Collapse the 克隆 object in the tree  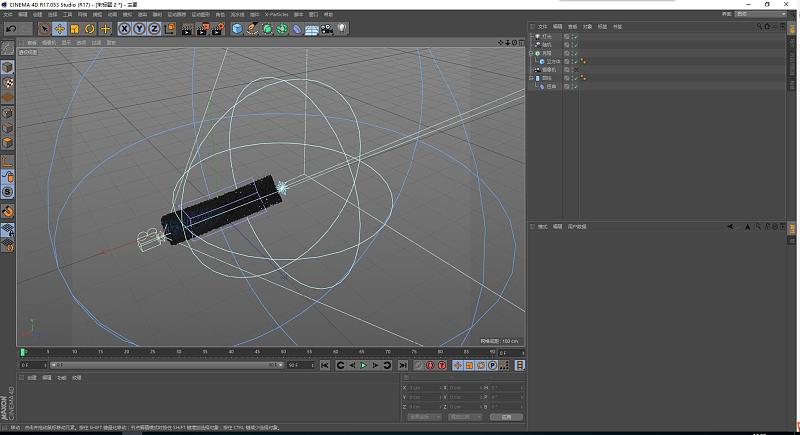tap(532, 53)
